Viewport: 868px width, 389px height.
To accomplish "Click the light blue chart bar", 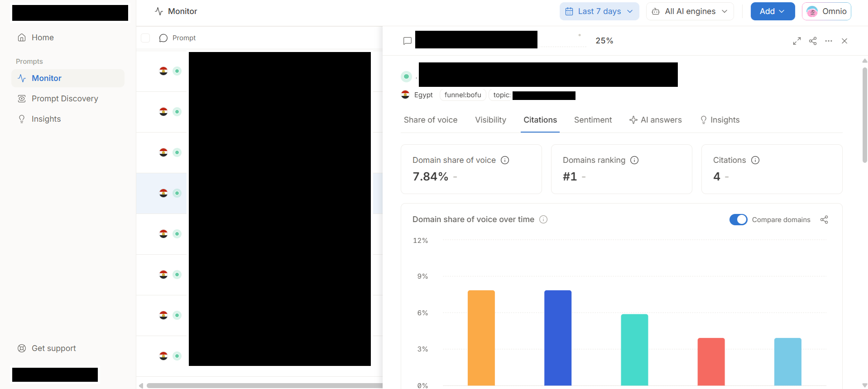I will pos(788,362).
